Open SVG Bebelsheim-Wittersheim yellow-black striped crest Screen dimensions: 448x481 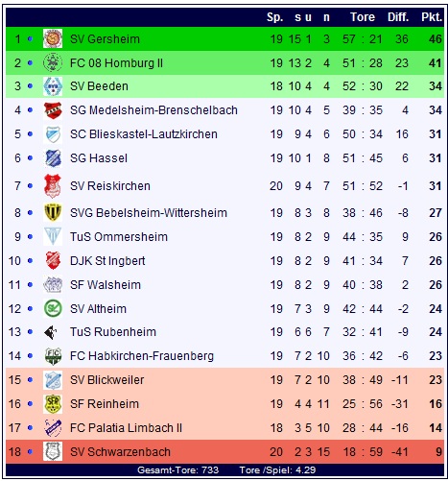coord(53,212)
